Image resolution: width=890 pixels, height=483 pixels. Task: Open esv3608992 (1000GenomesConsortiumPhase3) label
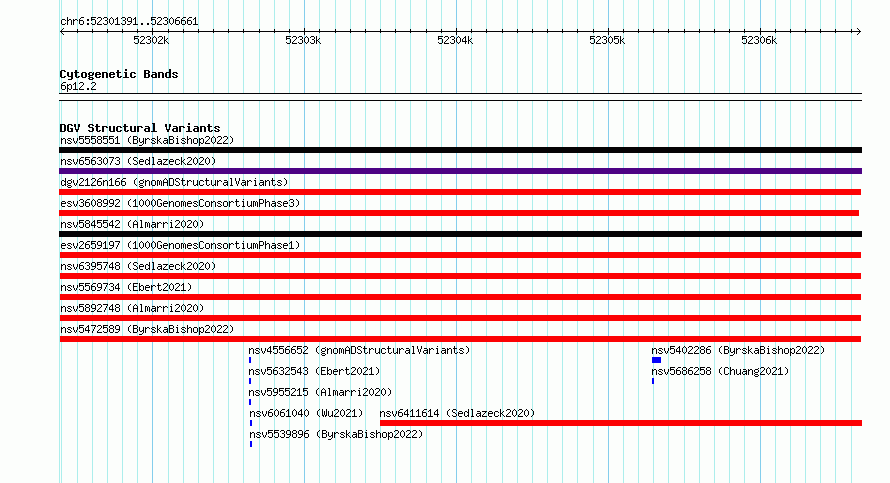180,203
